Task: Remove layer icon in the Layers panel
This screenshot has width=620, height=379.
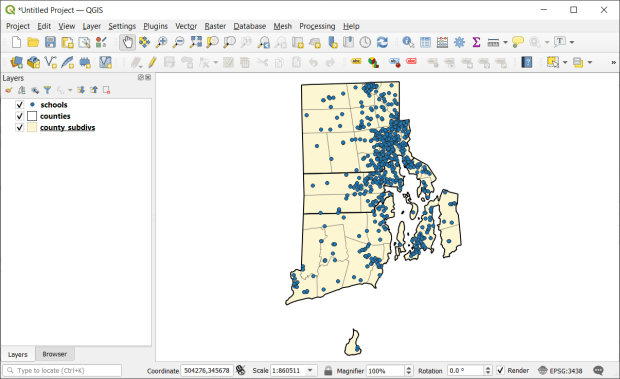Action: 106,91
